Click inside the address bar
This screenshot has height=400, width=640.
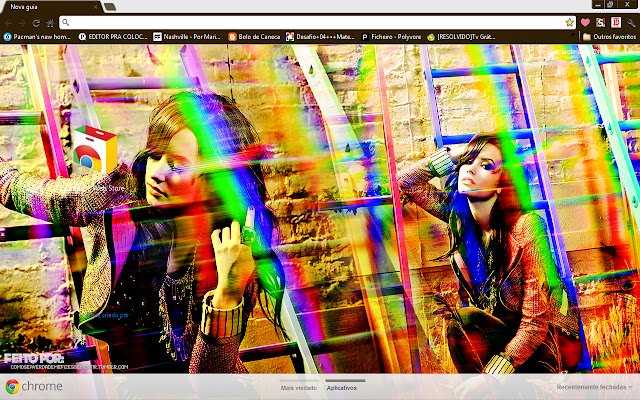317,23
